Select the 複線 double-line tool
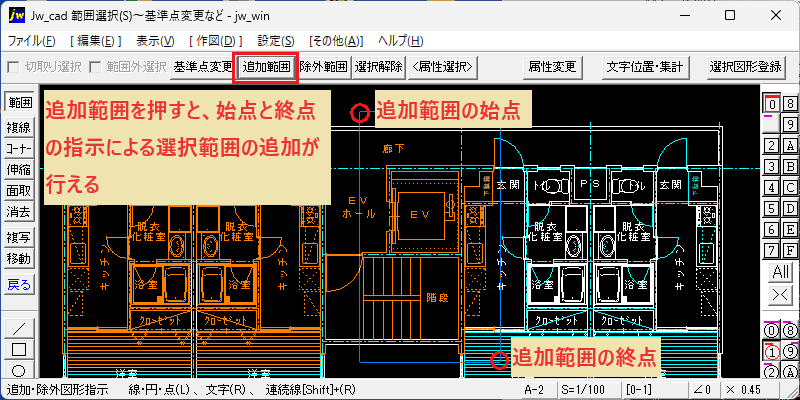Image resolution: width=800 pixels, height=400 pixels. click(19, 127)
